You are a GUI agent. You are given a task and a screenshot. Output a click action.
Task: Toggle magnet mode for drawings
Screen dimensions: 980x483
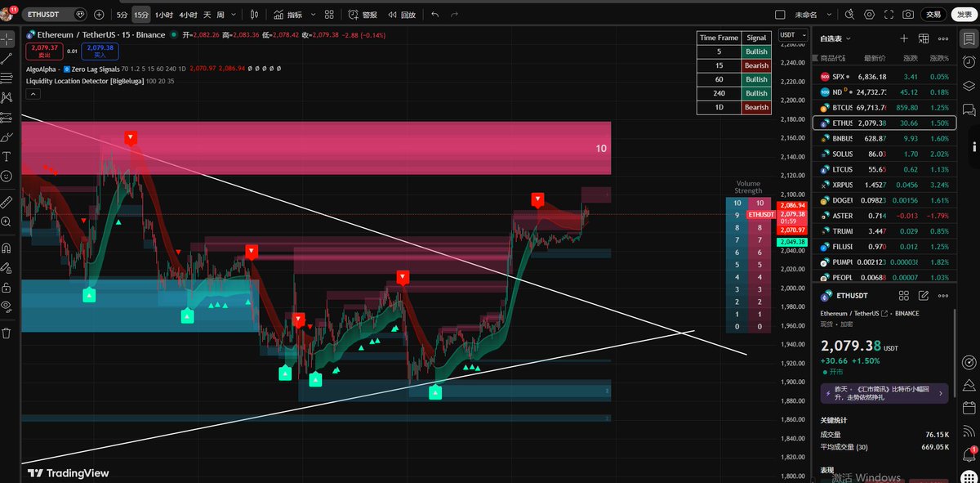tap(7, 248)
